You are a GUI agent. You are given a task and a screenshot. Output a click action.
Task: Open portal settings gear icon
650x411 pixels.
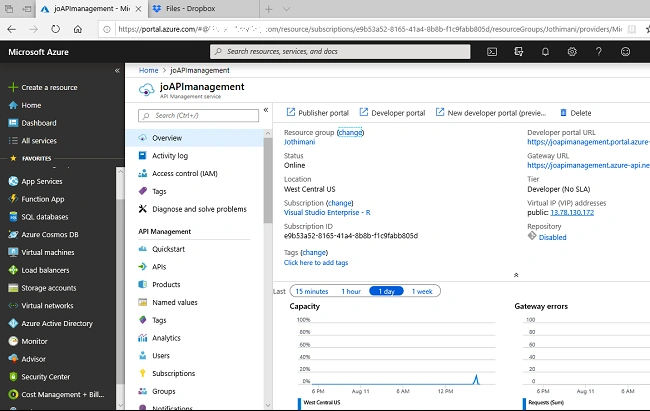point(572,52)
